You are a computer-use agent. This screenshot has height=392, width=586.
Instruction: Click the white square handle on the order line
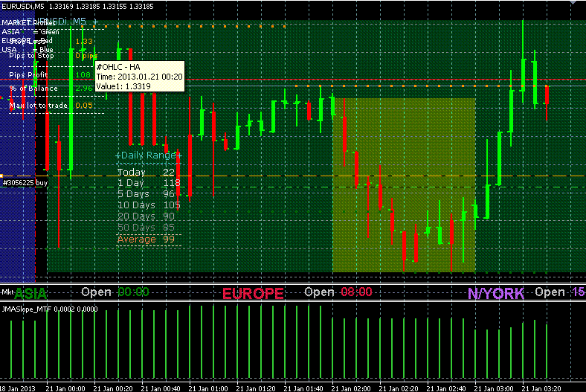[1, 176]
